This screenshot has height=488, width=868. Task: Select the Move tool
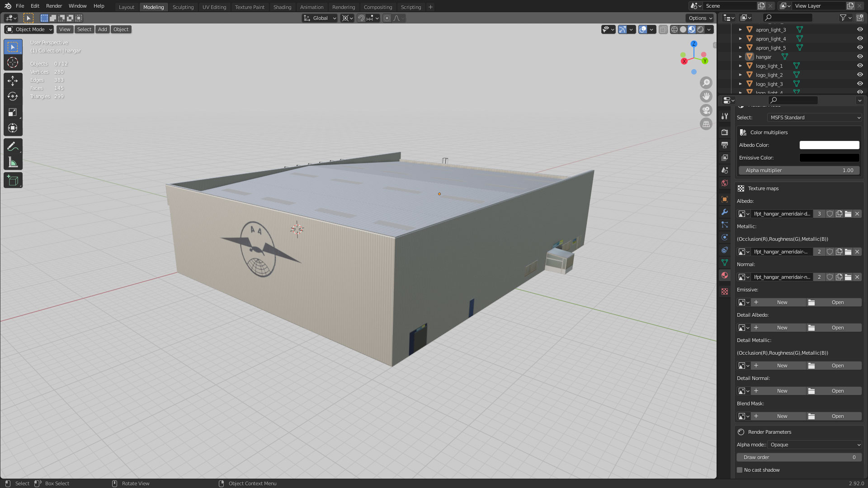pos(13,80)
